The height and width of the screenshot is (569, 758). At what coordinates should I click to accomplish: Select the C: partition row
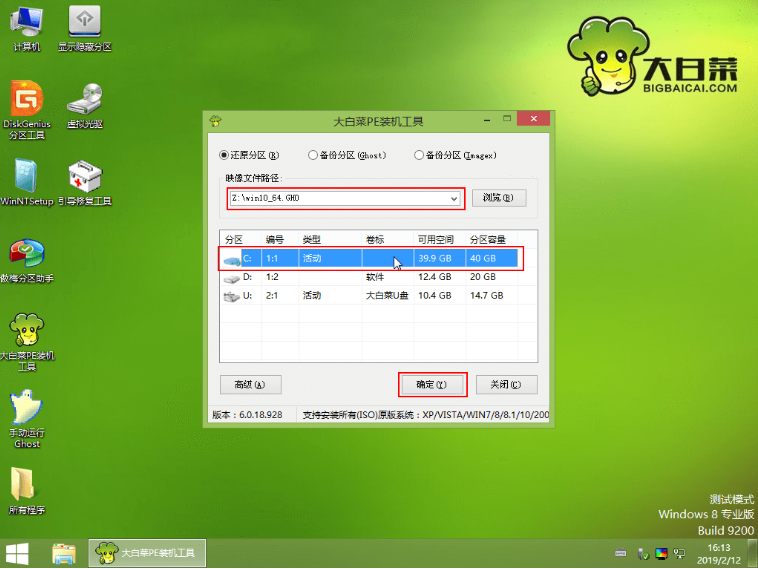click(x=370, y=258)
